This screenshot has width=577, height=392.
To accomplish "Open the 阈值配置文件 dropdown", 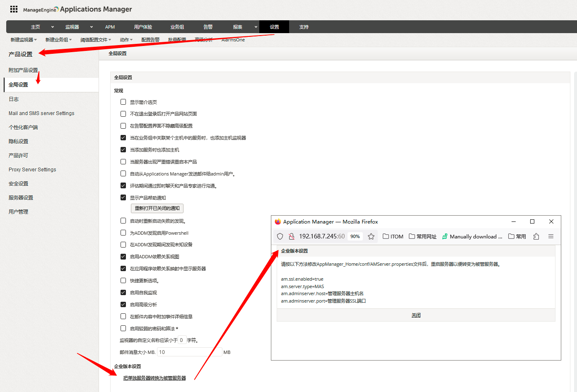I will tap(96, 40).
